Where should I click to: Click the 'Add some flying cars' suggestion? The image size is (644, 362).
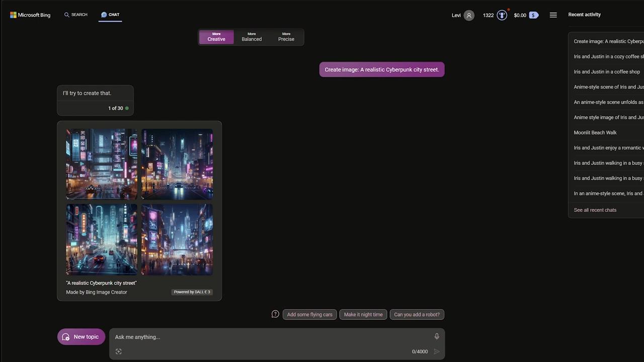pos(309,315)
